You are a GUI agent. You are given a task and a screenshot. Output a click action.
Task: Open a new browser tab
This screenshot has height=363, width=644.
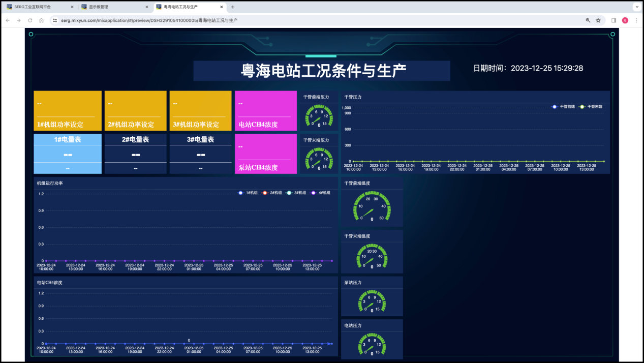(x=233, y=7)
